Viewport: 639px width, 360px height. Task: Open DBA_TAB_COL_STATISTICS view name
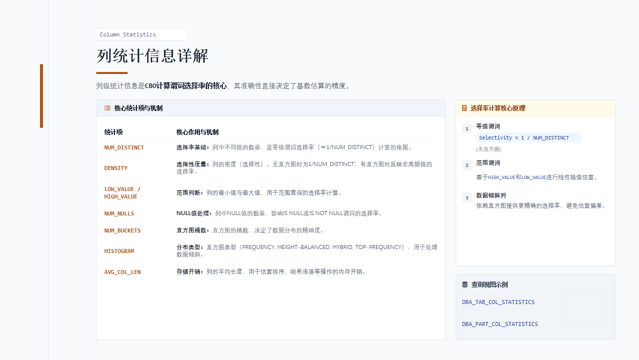[498, 302]
